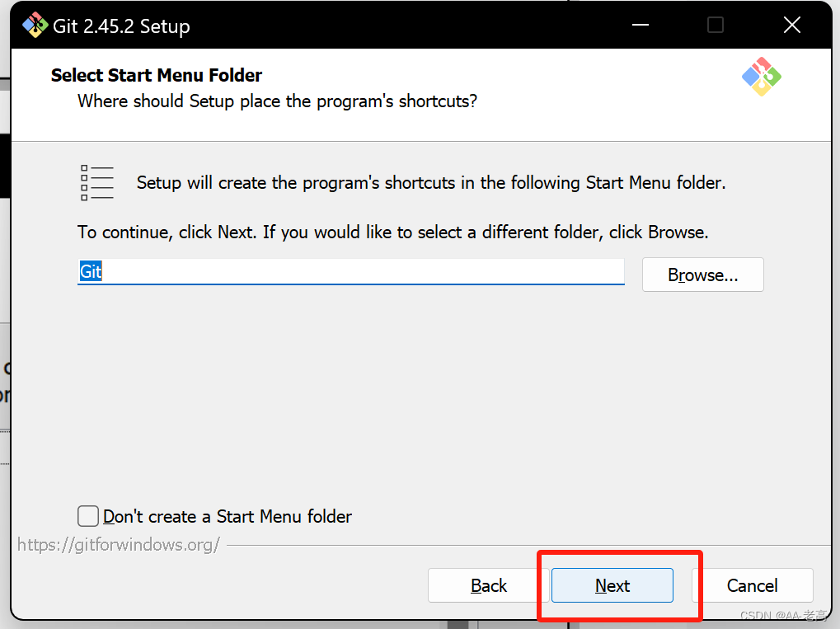
Task: Click the Git logo in header corner
Action: (761, 77)
